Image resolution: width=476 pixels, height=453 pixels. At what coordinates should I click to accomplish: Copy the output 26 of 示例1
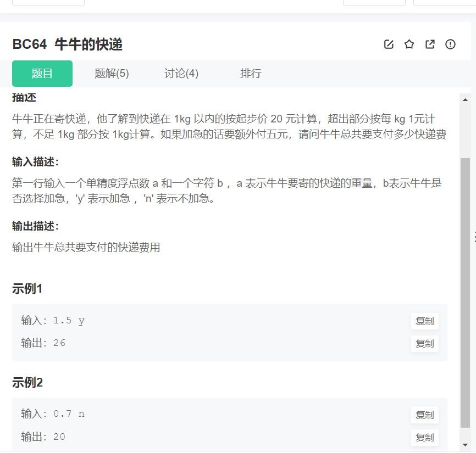pyautogui.click(x=424, y=344)
